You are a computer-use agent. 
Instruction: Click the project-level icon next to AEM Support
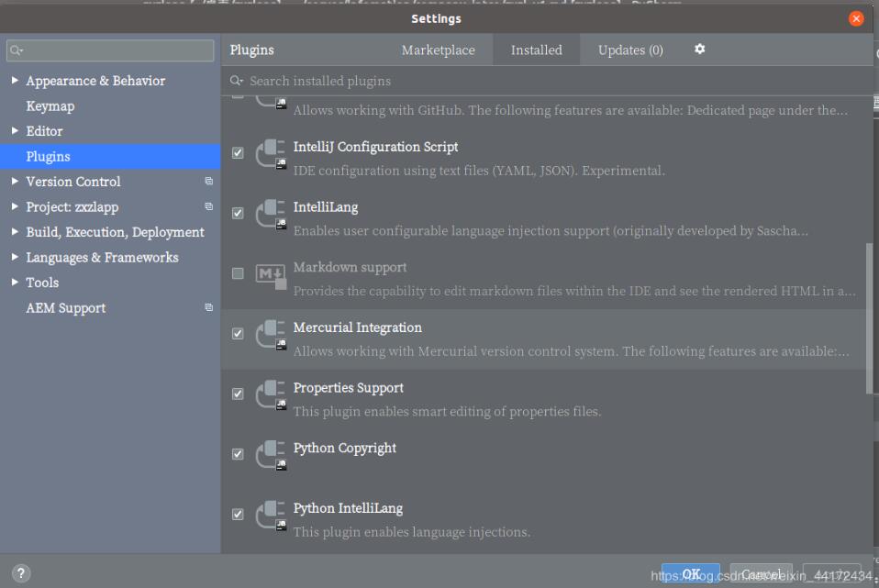(208, 307)
